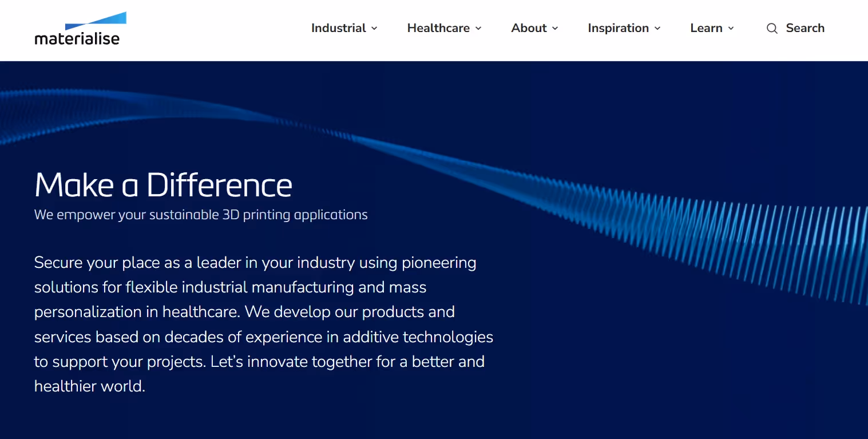This screenshot has width=868, height=439.
Task: Expand the Inspiration dropdown chevron
Action: tap(657, 28)
